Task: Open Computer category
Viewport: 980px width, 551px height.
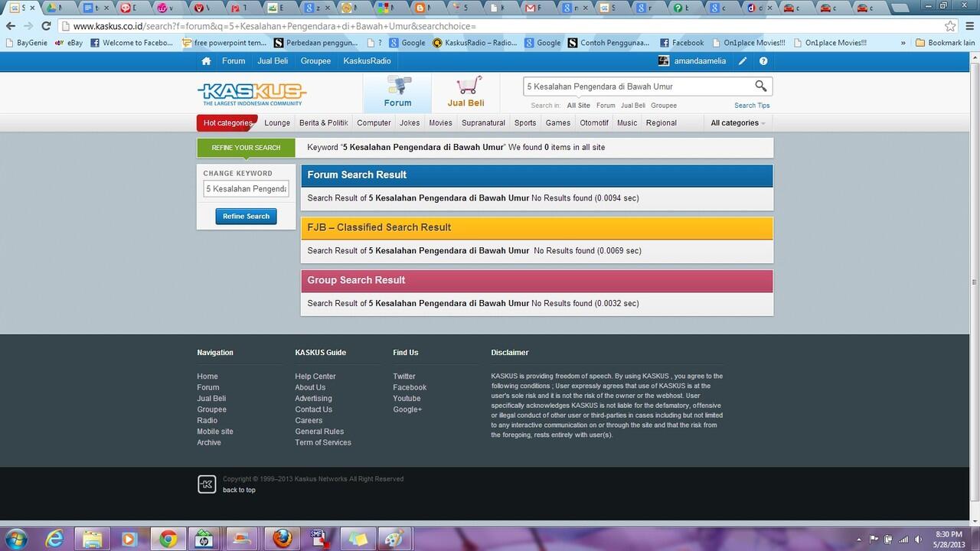Action: 374,123
